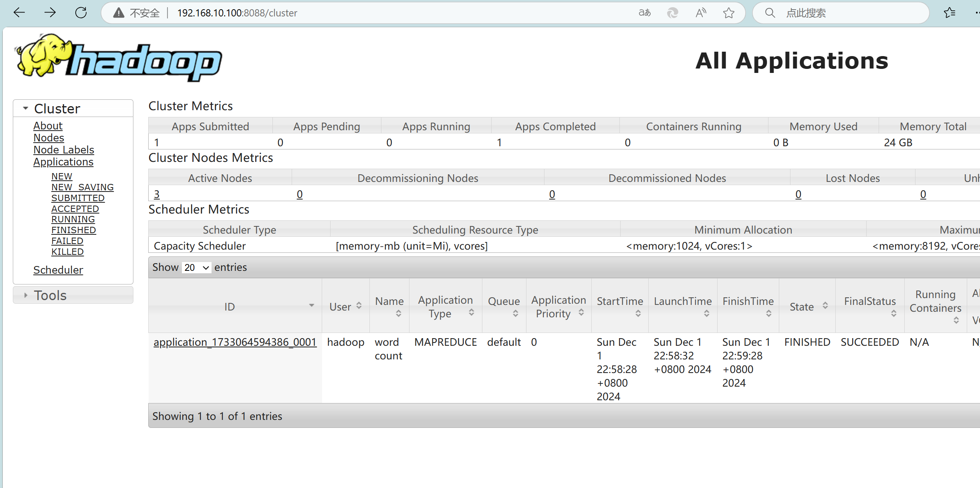Click the translate page icon
This screenshot has width=980, height=488.
pyautogui.click(x=644, y=13)
